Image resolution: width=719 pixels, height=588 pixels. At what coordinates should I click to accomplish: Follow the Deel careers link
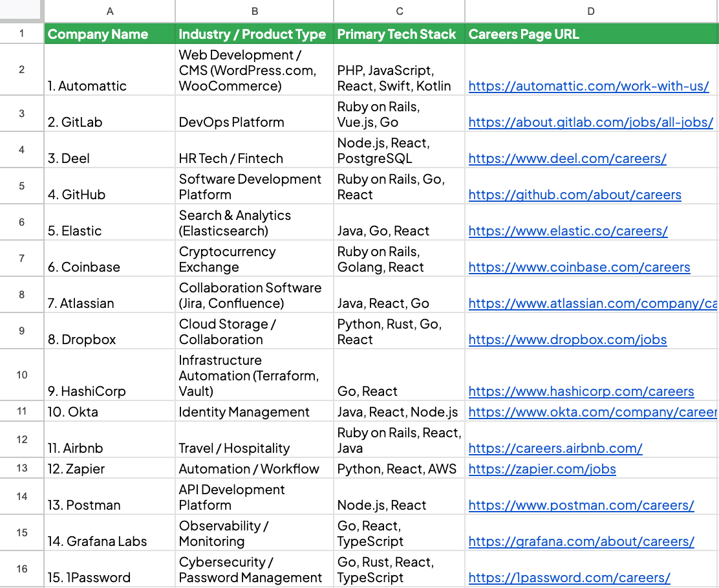(x=567, y=158)
